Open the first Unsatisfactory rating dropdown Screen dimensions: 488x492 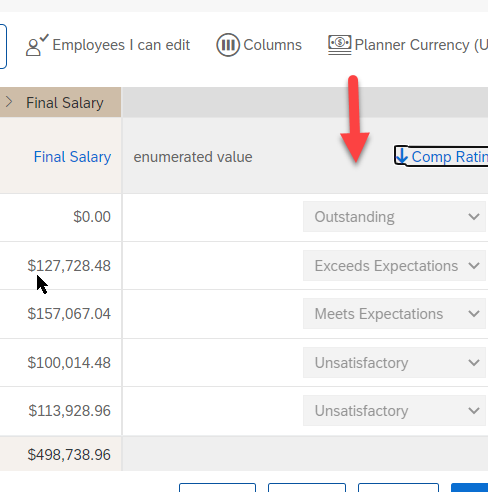tap(394, 362)
